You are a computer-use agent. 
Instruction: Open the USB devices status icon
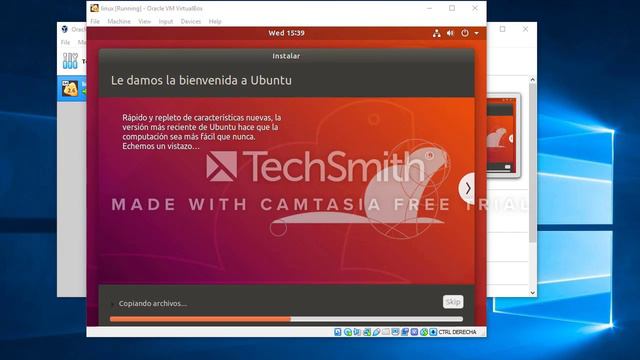[376, 332]
